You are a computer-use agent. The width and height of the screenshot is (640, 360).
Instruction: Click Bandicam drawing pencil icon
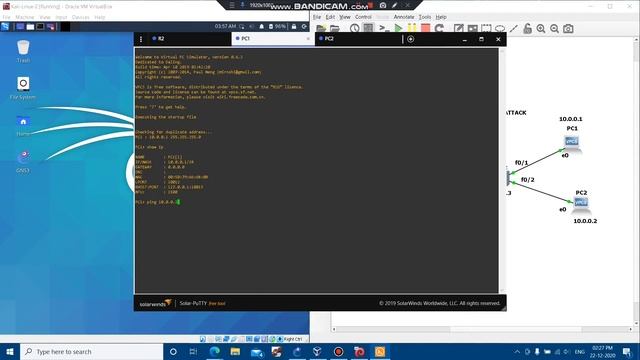(x=395, y=5)
